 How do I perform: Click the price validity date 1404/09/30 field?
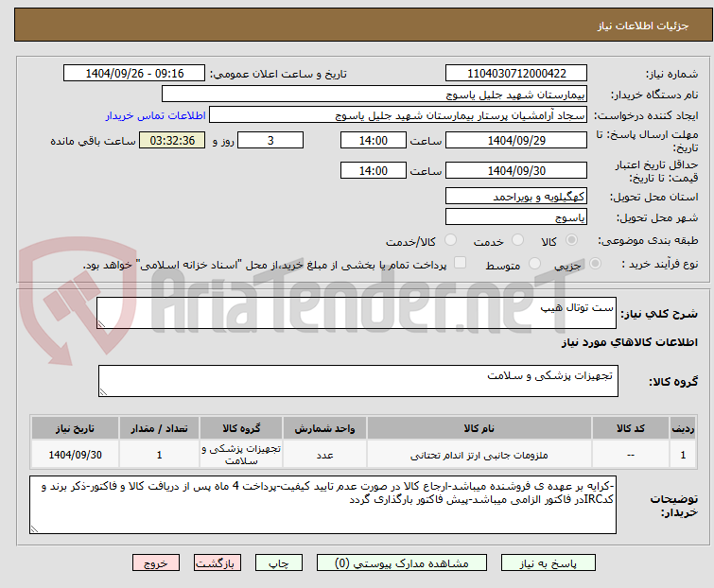click(516, 171)
